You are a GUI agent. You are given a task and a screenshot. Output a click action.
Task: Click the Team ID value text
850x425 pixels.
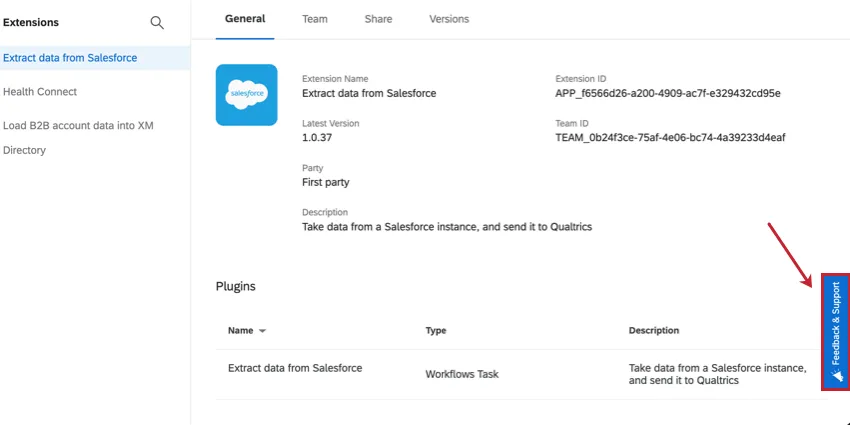tap(670, 138)
